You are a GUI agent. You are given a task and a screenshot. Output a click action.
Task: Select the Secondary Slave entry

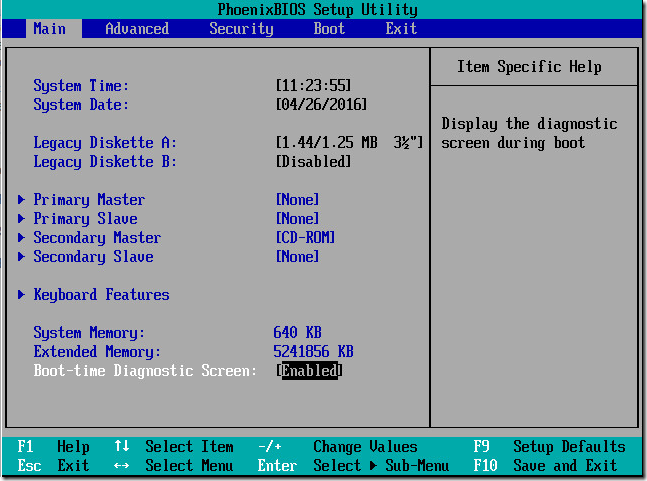click(x=93, y=257)
